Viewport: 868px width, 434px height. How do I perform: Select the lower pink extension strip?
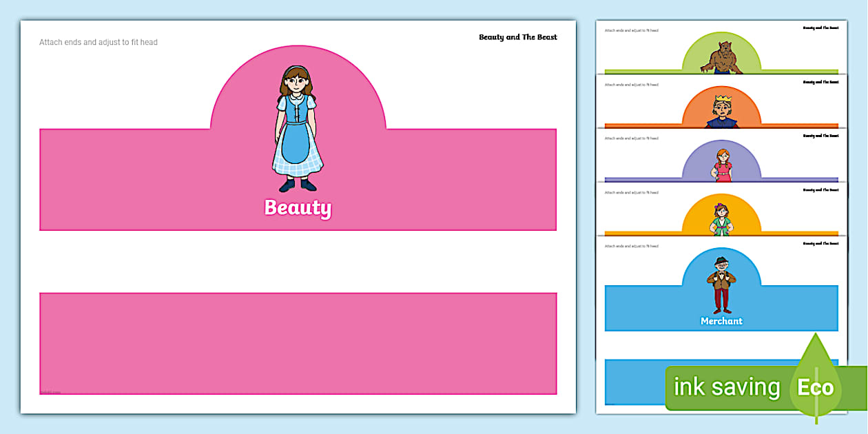(x=298, y=343)
